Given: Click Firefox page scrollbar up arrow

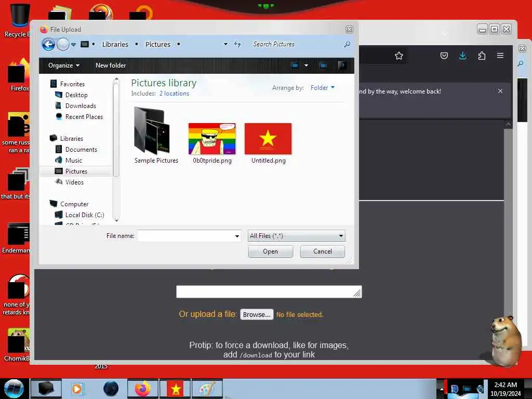Looking at the screenshot, I should coord(508,125).
